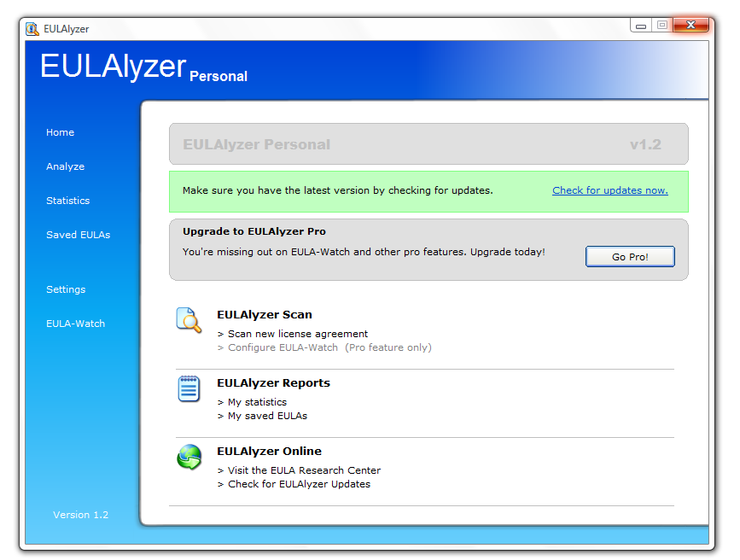Click the EULAlyzer Online heading
Screen dimensions: 740x560
(x=269, y=451)
